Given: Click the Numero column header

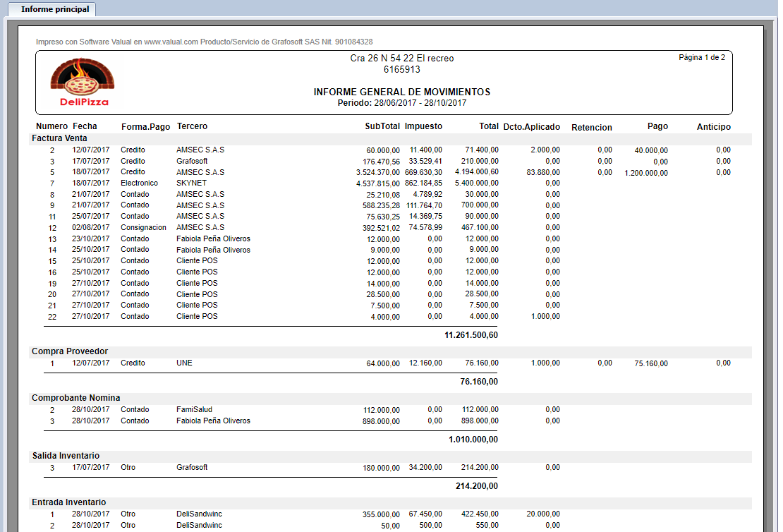Looking at the screenshot, I should 51,127.
